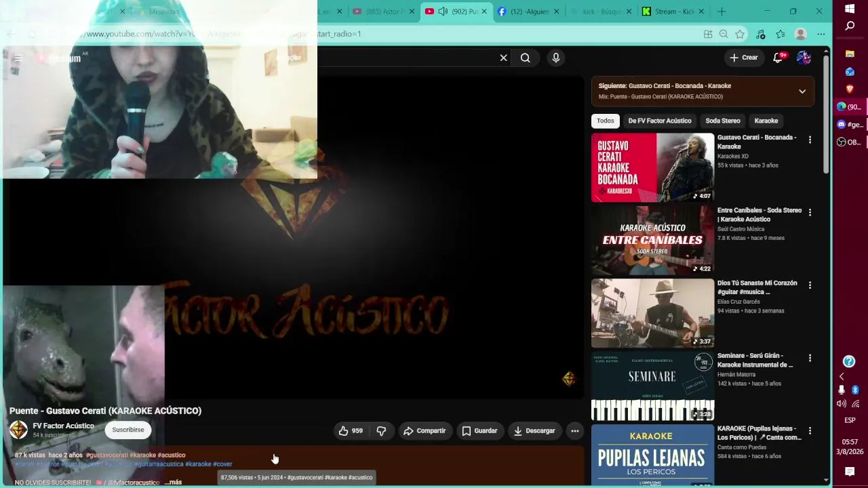Open FV Factor Acústico channel avatar
Image resolution: width=868 pixels, height=488 pixels.
click(x=18, y=430)
